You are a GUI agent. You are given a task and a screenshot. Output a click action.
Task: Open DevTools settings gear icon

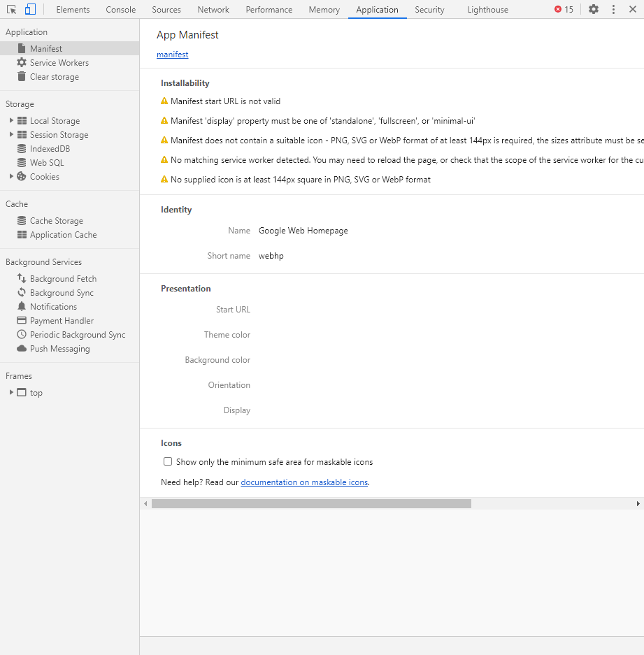594,9
